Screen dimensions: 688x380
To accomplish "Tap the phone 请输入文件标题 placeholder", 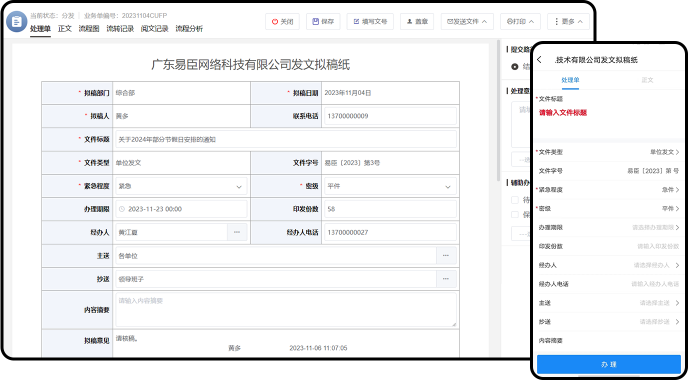I will [x=563, y=113].
